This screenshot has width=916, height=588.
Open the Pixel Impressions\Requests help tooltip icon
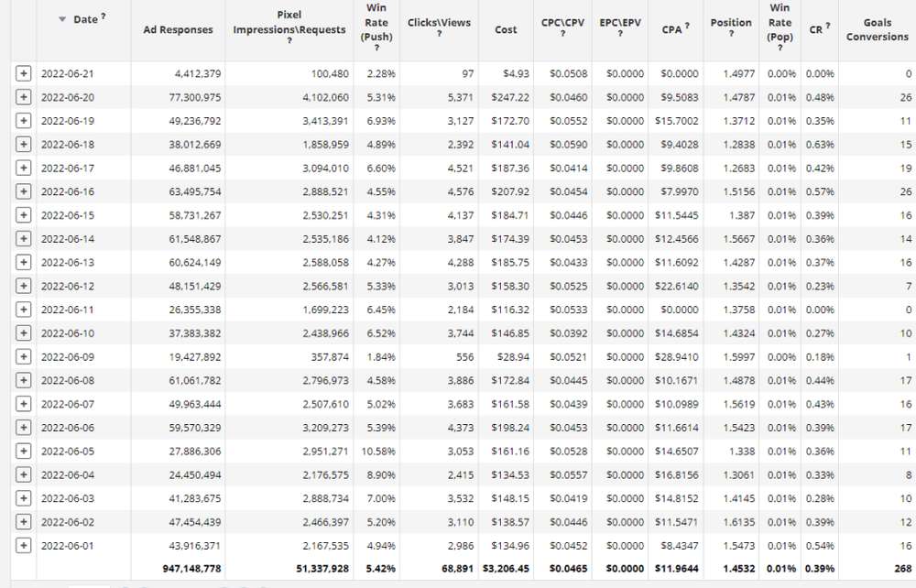(x=289, y=41)
